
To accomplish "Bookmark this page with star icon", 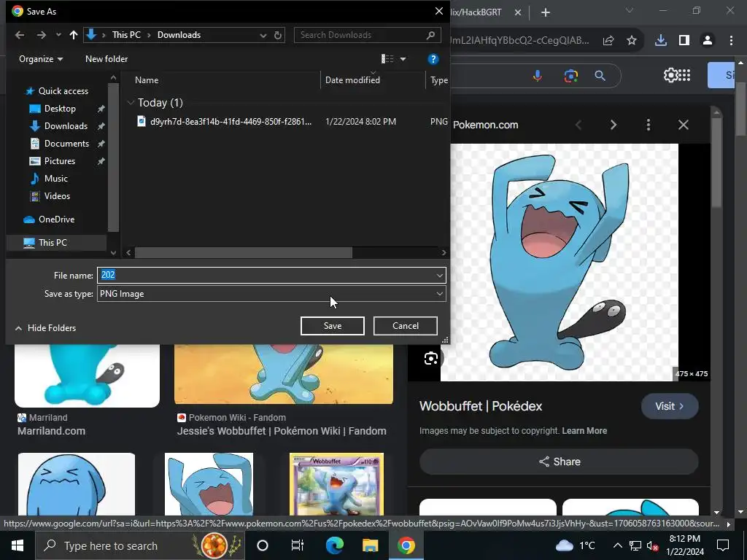I will [x=632, y=41].
